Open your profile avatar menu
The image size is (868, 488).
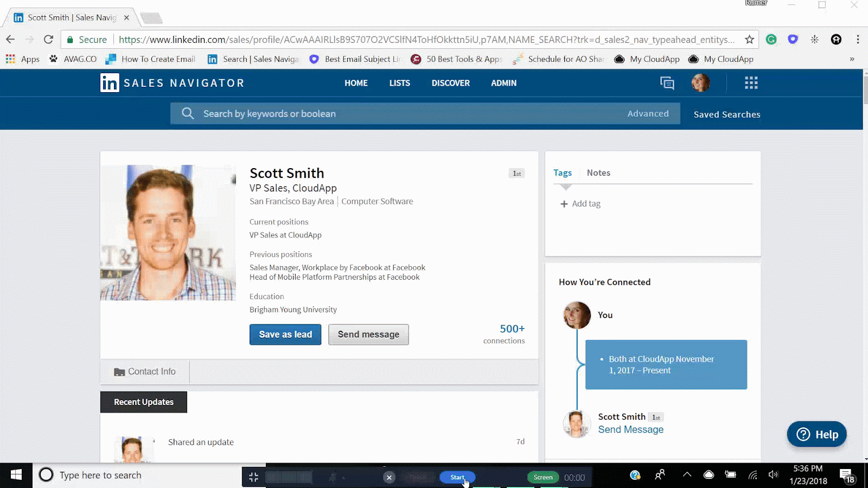[x=700, y=83]
